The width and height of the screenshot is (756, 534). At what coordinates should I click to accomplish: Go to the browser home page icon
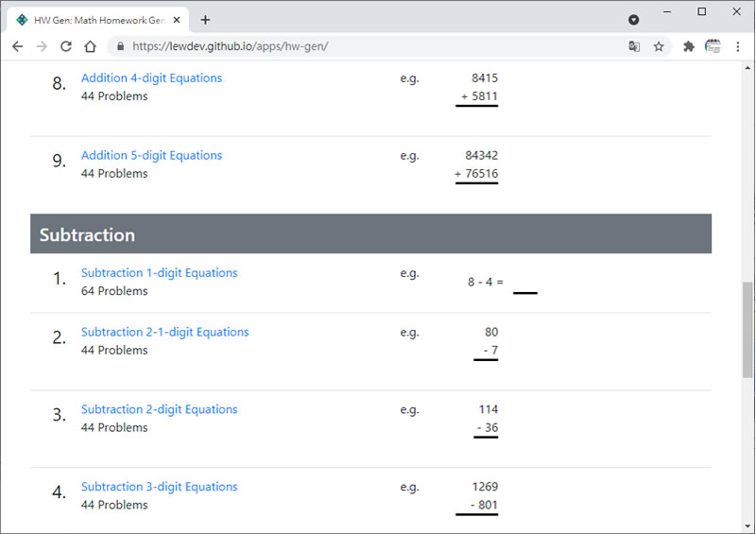[90, 46]
